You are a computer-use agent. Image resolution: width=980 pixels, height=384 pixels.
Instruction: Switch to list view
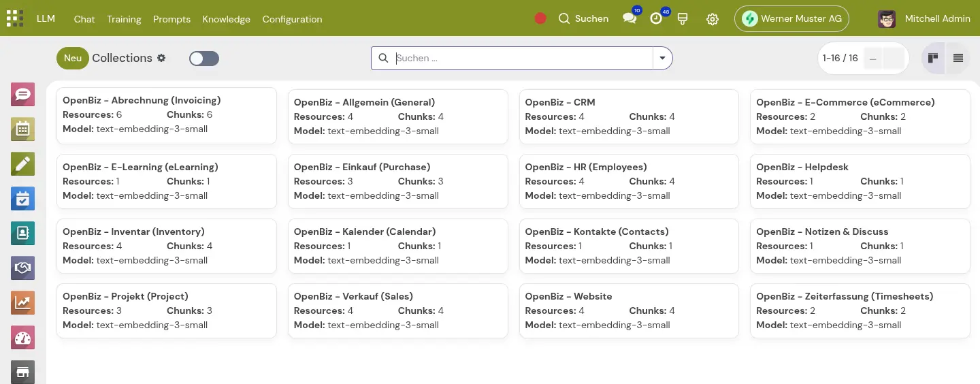click(958, 59)
